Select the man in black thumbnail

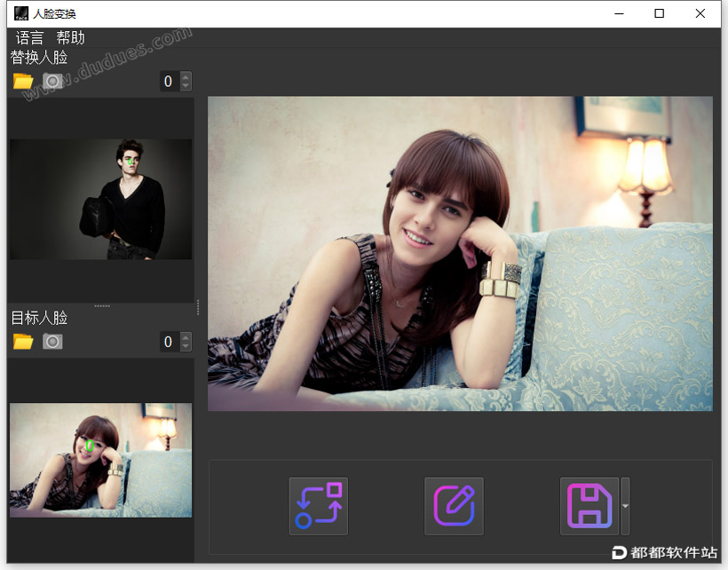click(100, 199)
